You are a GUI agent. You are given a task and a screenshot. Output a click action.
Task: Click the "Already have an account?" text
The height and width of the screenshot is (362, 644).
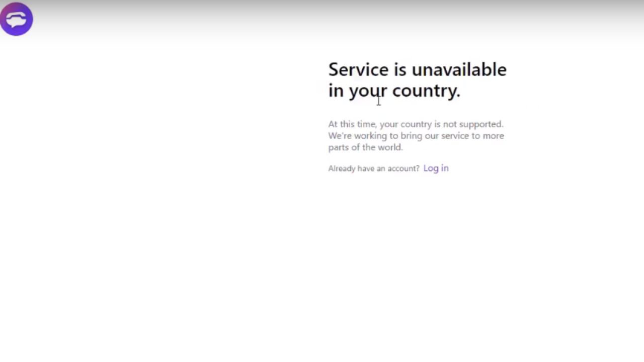374,168
